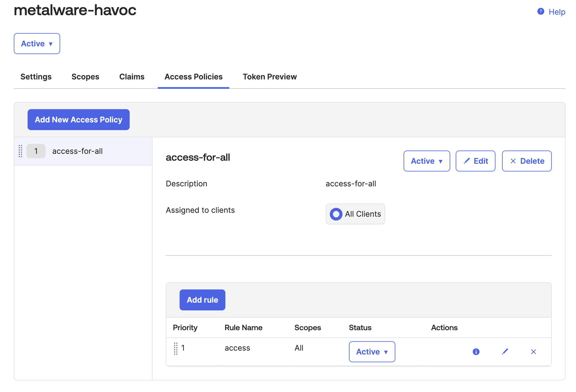The image size is (576, 392).
Task: Click the Status column header
Action: 360,328
